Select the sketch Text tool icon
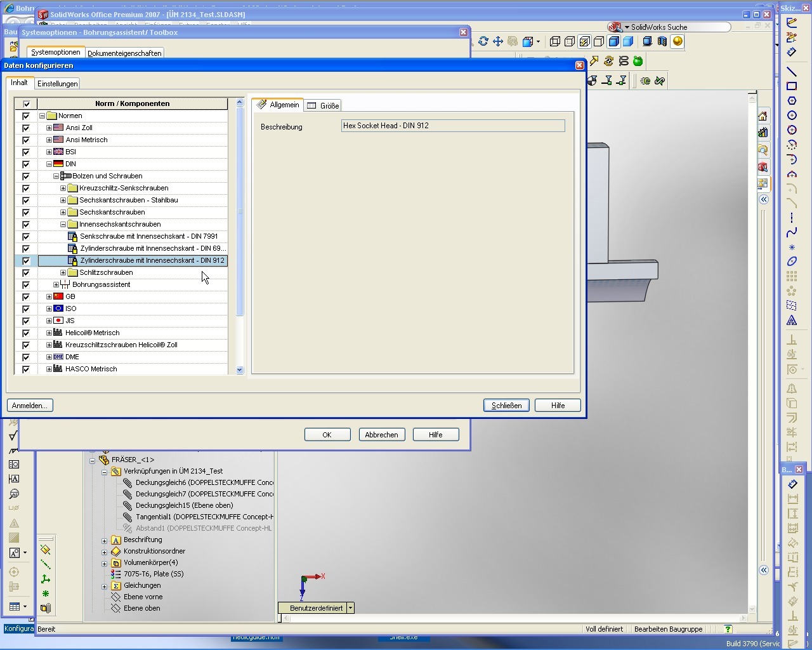812x650 pixels. 792,321
